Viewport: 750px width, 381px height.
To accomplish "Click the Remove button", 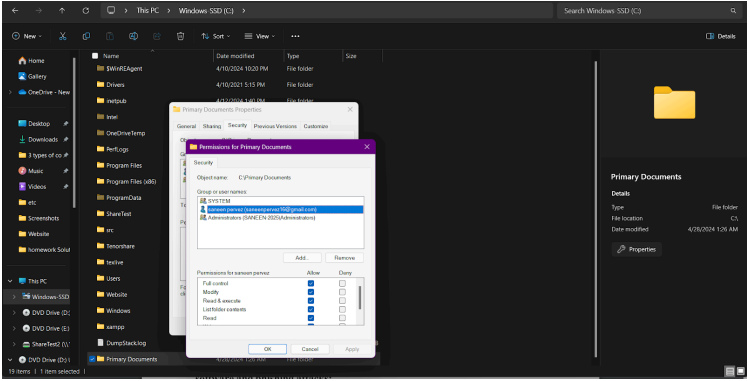I will [x=344, y=258].
